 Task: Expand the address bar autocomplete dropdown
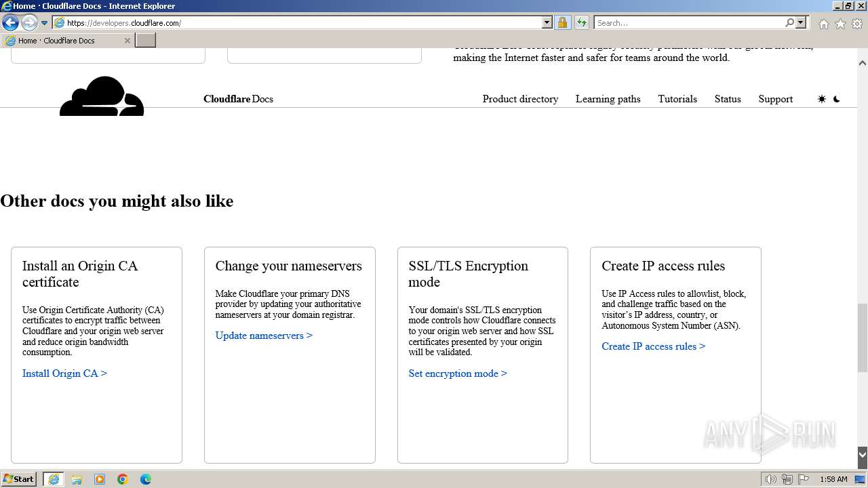547,23
